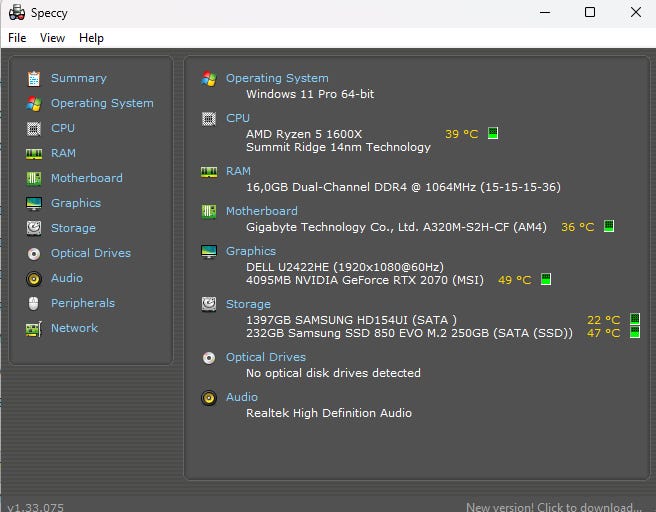Image resolution: width=656 pixels, height=512 pixels.
Task: Select the Summary section in sidebar
Action: tap(79, 78)
